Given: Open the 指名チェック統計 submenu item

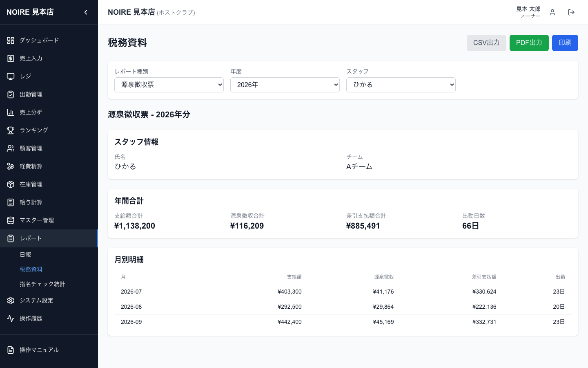Looking at the screenshot, I should click(x=42, y=284).
